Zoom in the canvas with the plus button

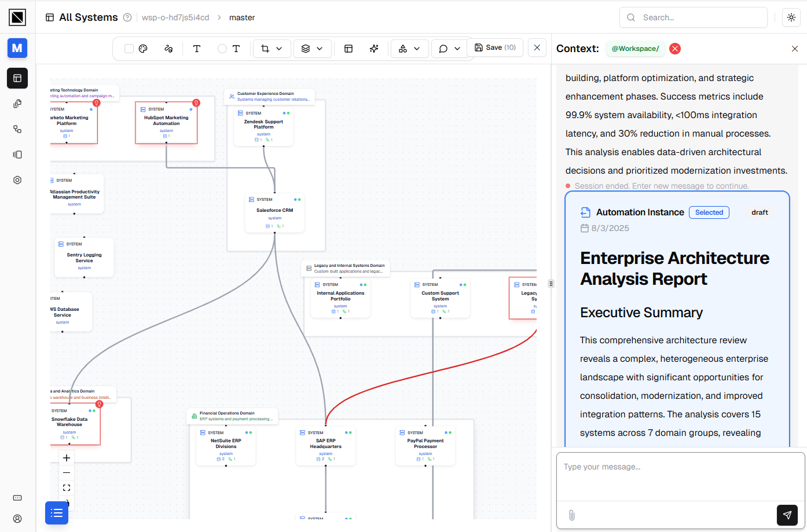[67, 458]
